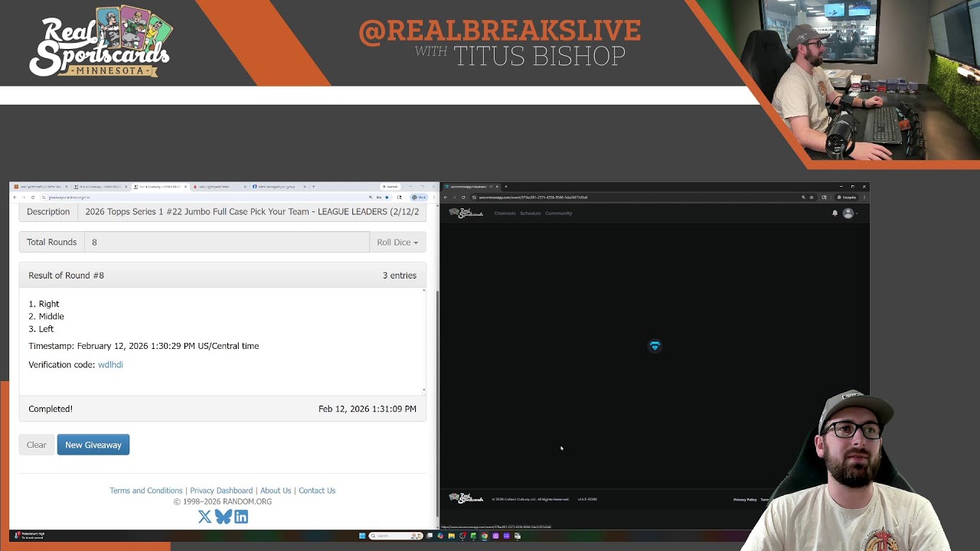Open a new tab in the dark browser window
This screenshot has width=980, height=551.
click(x=505, y=187)
